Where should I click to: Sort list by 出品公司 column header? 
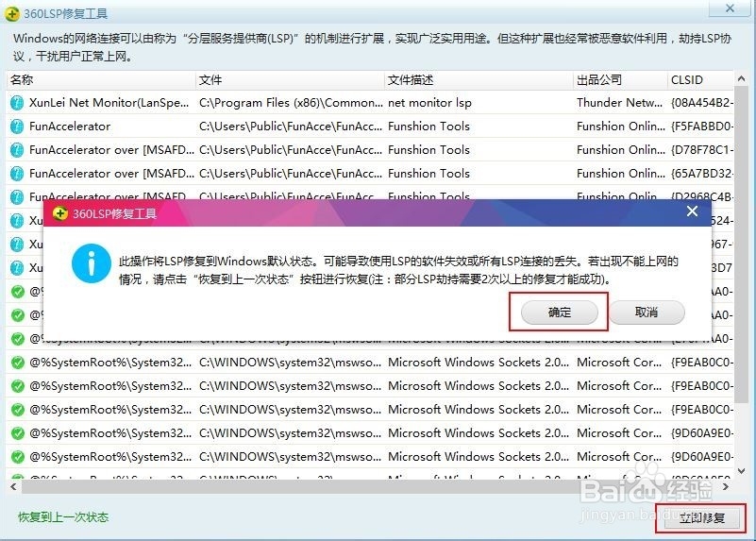[x=620, y=80]
